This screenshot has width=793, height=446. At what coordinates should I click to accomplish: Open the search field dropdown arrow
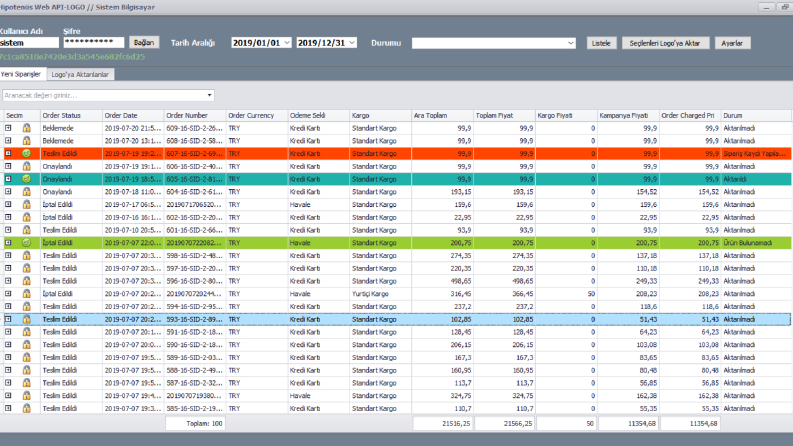(x=209, y=95)
